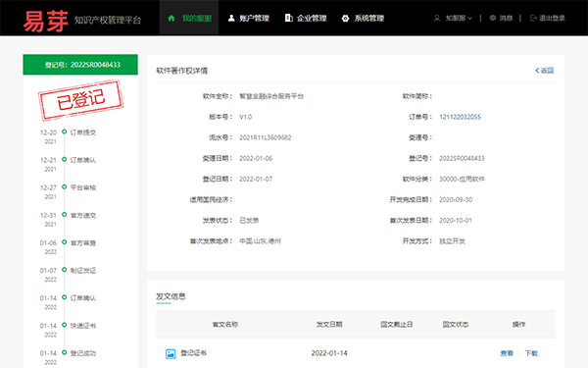Viewport: 588px width, 368px height.
Task: Go back using the 返回 chevron link
Action: [x=545, y=71]
